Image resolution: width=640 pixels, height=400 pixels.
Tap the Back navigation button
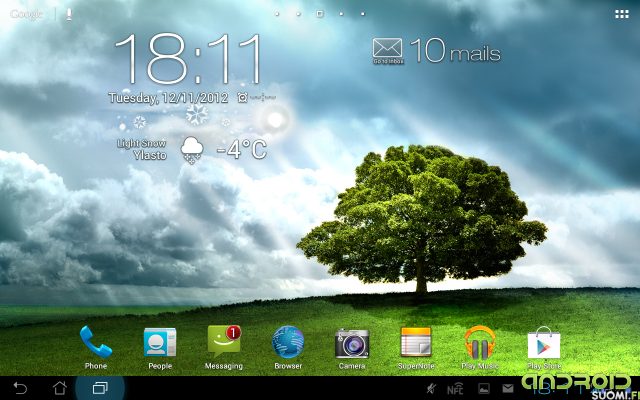pos(20,388)
